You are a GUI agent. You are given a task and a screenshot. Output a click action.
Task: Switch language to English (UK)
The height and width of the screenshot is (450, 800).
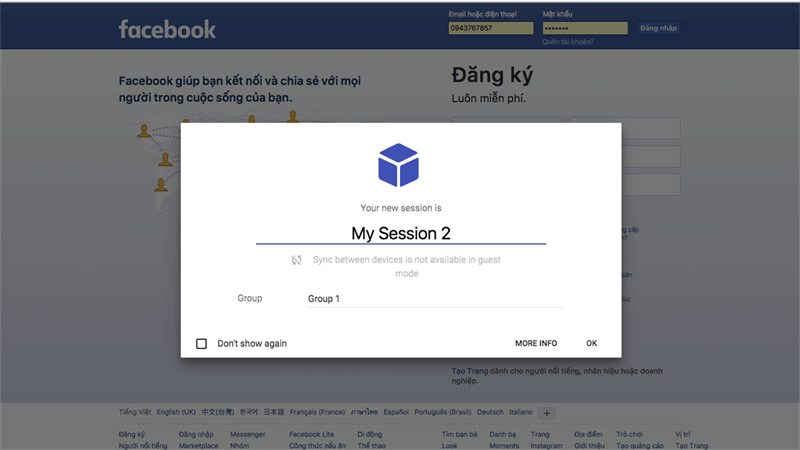[176, 412]
